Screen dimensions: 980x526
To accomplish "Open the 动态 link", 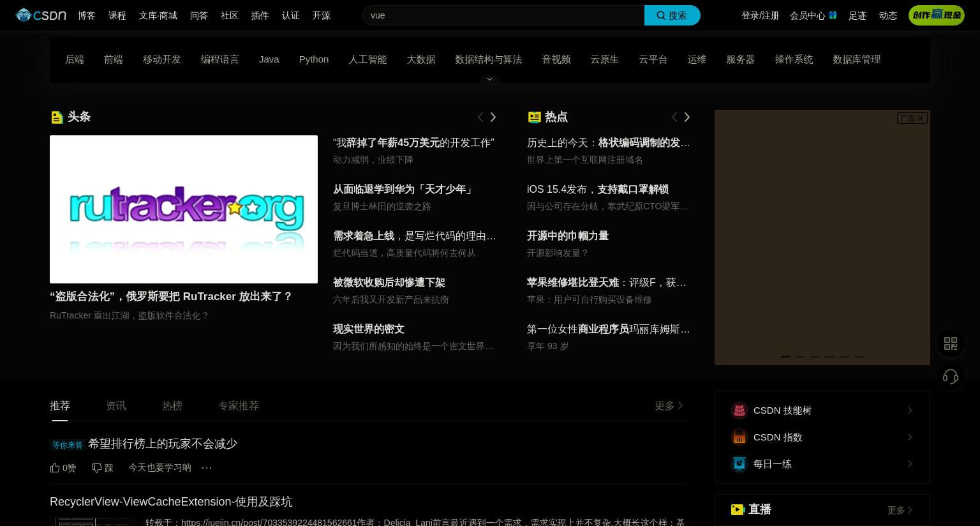I will (x=888, y=15).
